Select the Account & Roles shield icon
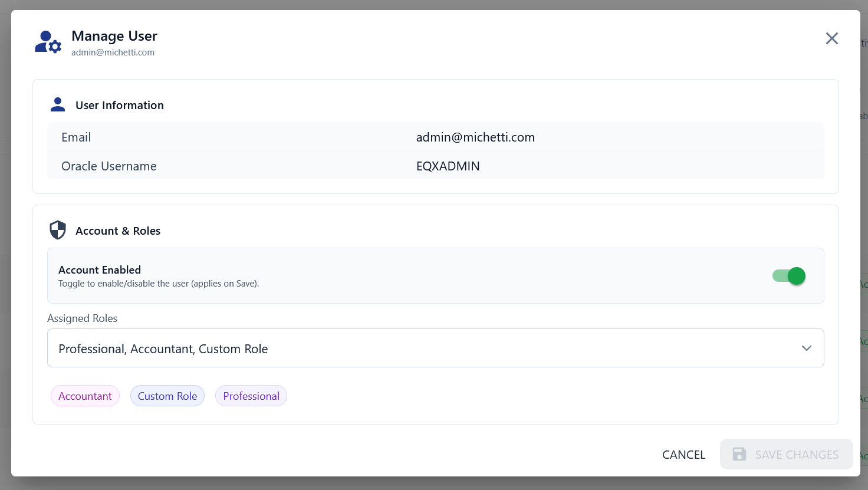Image resolution: width=868 pixels, height=490 pixels. [x=58, y=230]
